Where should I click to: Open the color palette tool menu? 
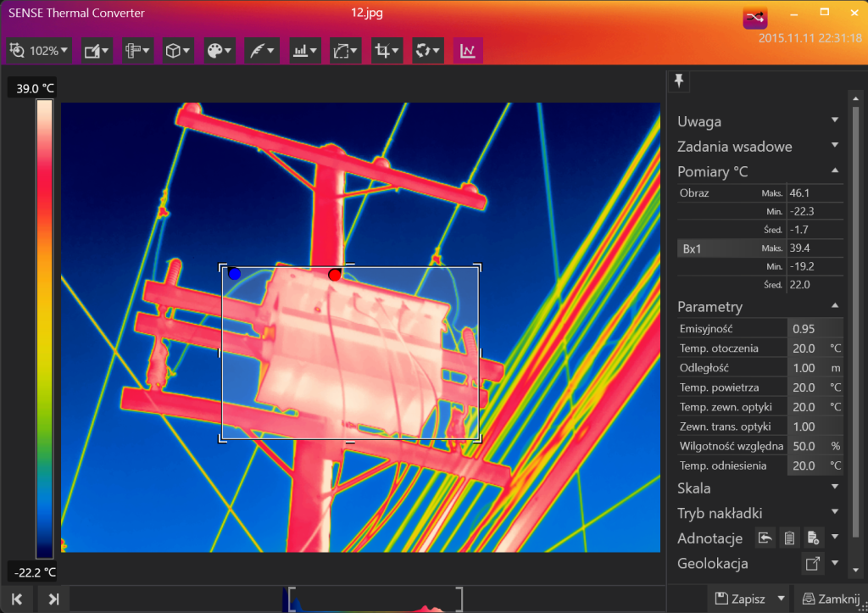tap(219, 51)
